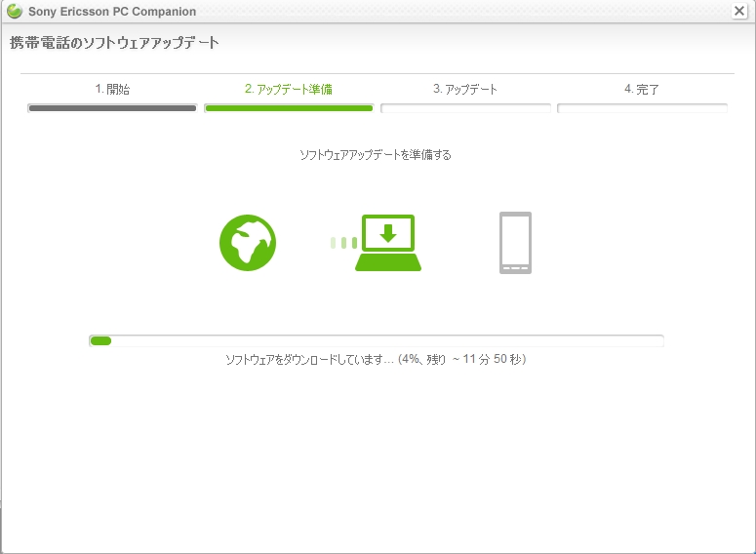756x554 pixels.
Task: Select the "4. 完了" step label
Action: tap(642, 89)
